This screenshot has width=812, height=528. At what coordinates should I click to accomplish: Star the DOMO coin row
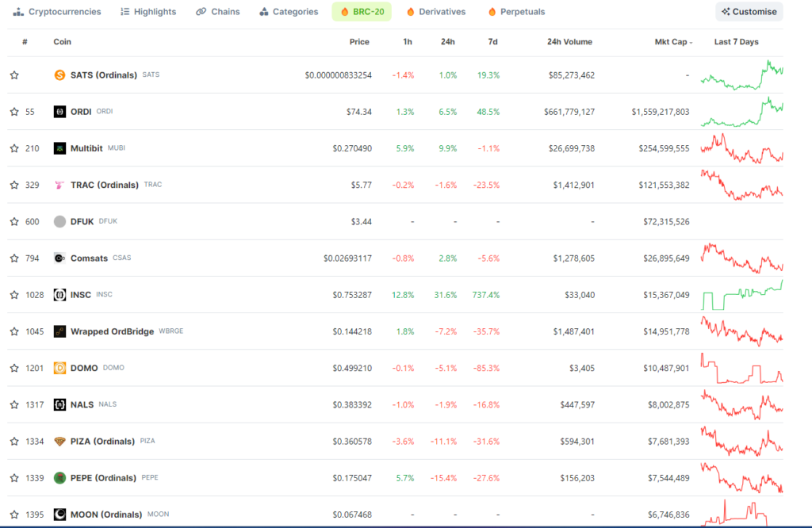(14, 368)
